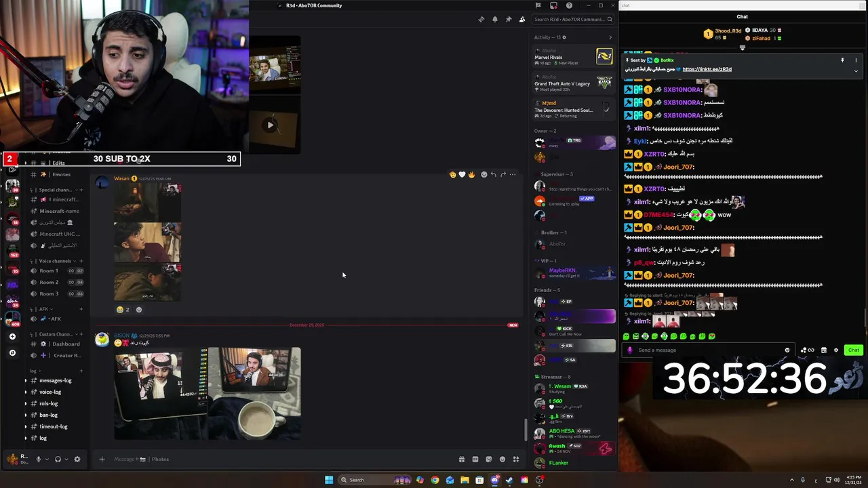Open chat emote picker smiley icon

point(787,350)
